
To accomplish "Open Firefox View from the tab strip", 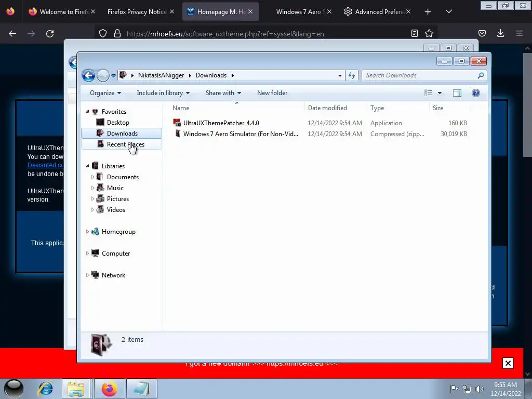I will [10, 11].
